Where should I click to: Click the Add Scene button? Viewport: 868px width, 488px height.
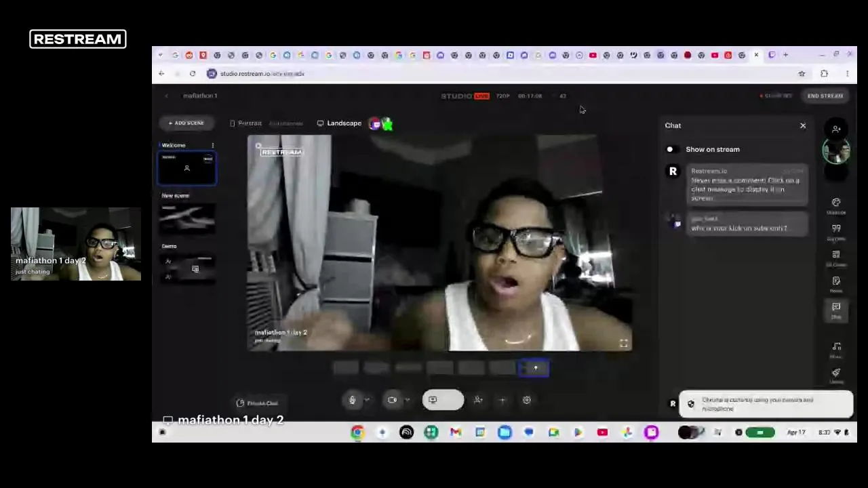point(186,123)
